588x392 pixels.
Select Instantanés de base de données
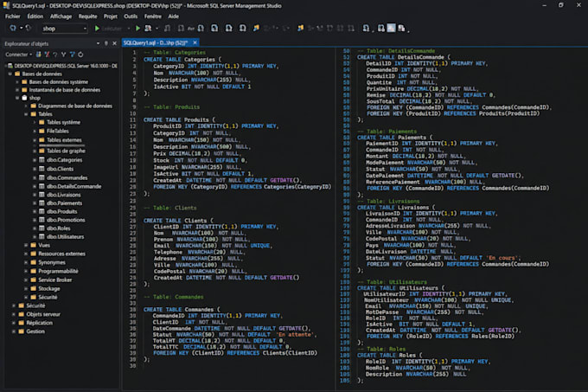[65, 90]
